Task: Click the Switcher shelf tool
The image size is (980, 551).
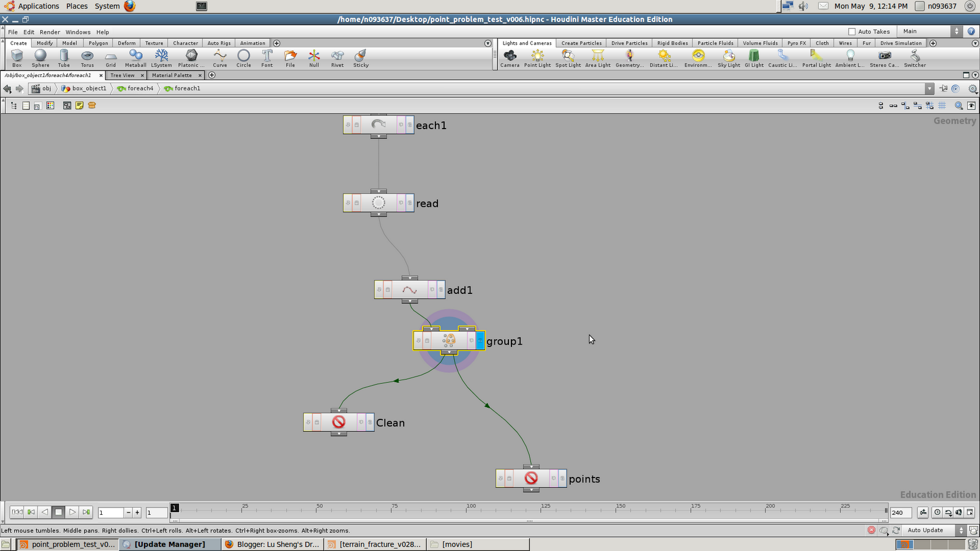Action: coord(915,58)
